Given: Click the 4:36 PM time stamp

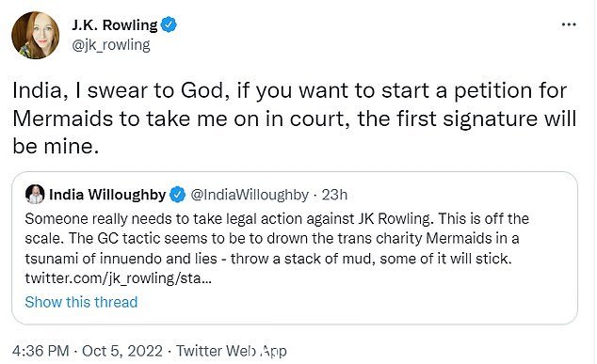Looking at the screenshot, I should [40, 351].
